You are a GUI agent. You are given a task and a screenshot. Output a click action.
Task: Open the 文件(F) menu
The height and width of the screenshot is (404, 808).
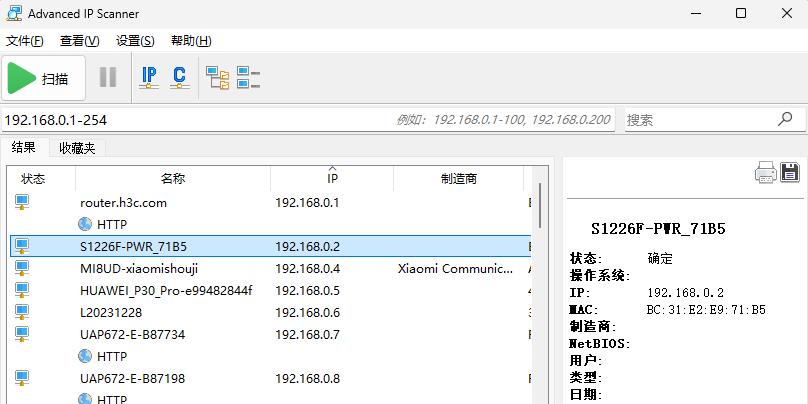(x=25, y=41)
